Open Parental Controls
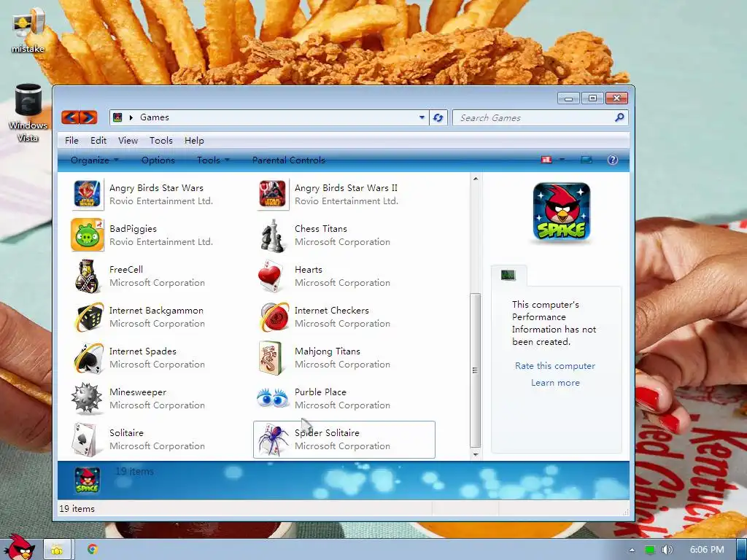This screenshot has width=747, height=560. (x=289, y=160)
